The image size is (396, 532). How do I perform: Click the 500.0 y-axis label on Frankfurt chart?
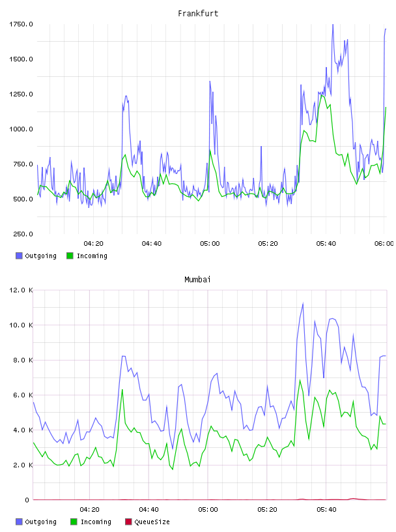[23, 199]
